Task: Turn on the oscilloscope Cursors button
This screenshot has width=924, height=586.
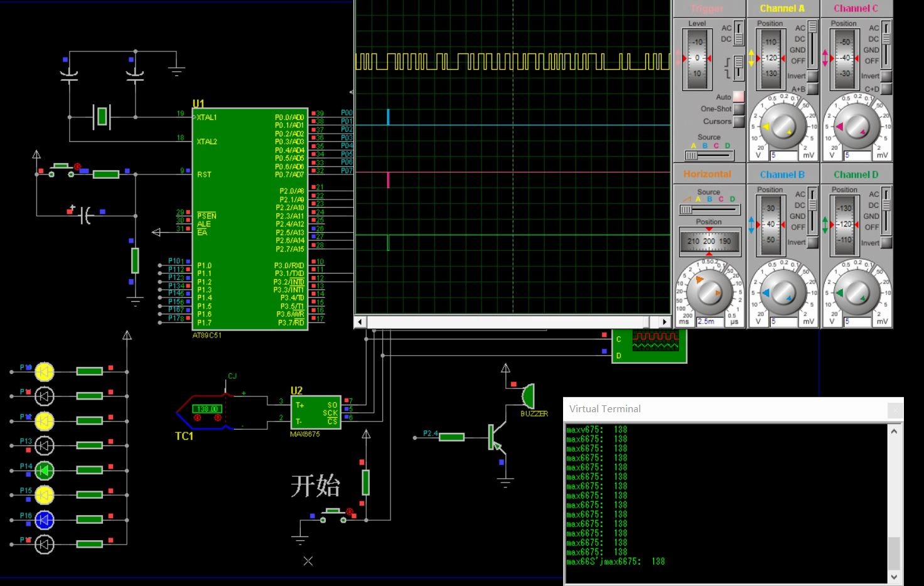Action: (x=738, y=121)
